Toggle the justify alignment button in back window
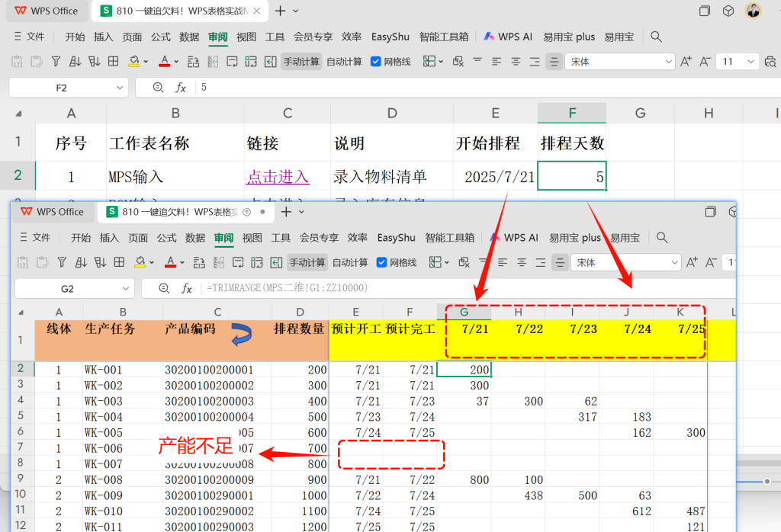781x532 pixels. 554,61
